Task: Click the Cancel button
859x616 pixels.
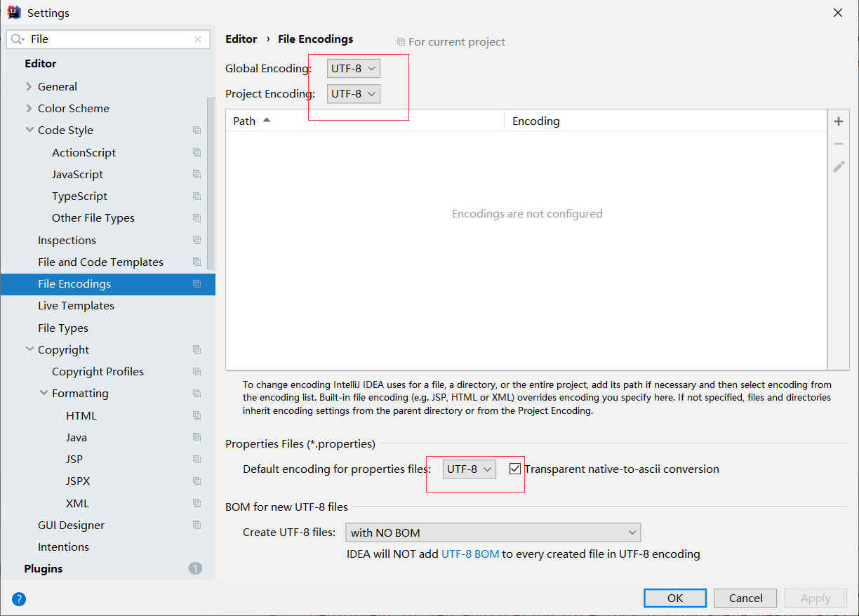Action: [745, 598]
